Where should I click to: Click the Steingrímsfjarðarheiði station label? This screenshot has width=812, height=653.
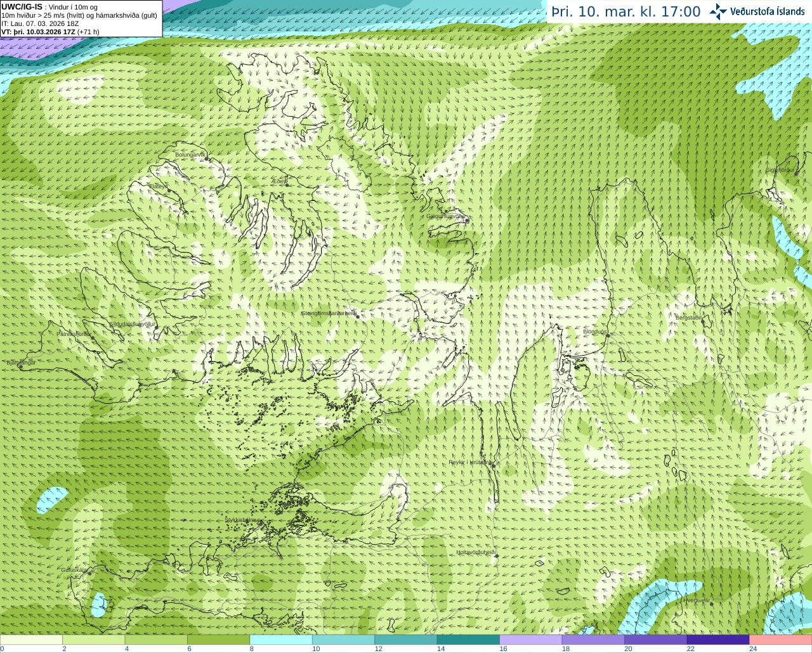click(x=329, y=313)
